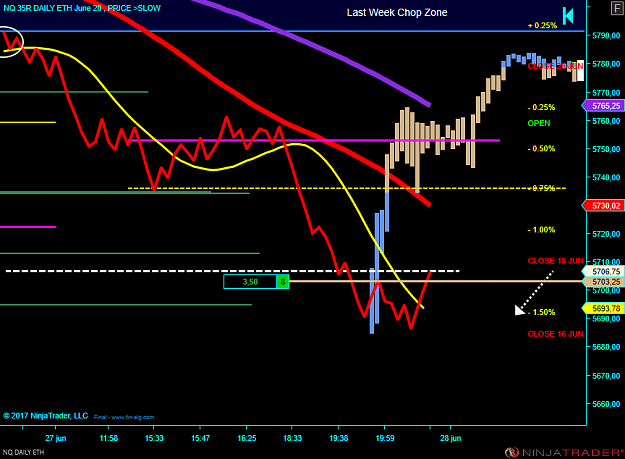
Task: Select the purple 5765,25 price marker
Action: coord(603,106)
